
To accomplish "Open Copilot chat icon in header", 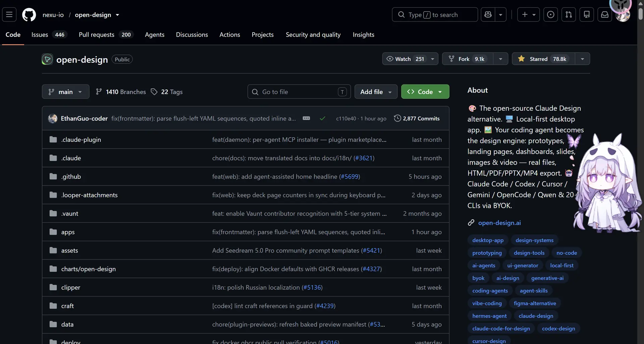I will click(x=488, y=15).
